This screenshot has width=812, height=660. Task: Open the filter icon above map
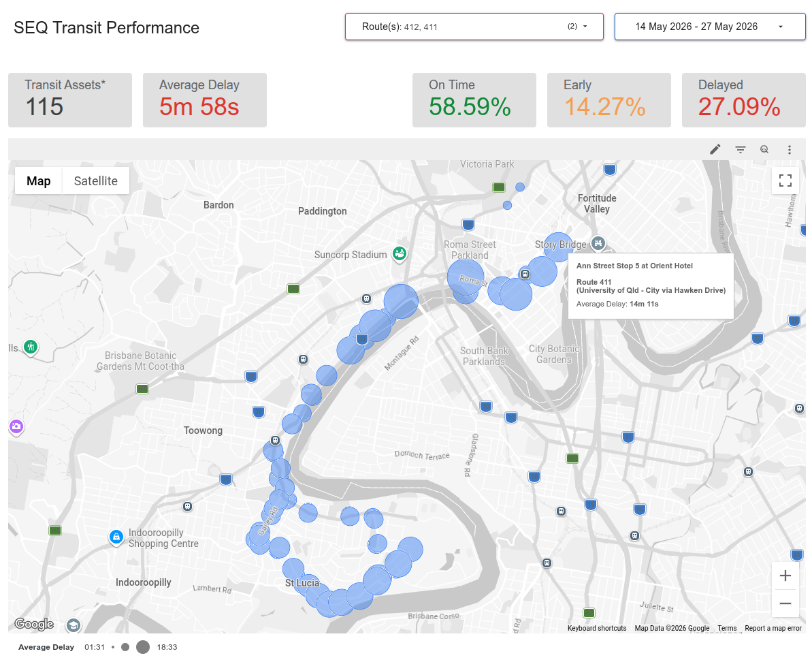tap(740, 150)
